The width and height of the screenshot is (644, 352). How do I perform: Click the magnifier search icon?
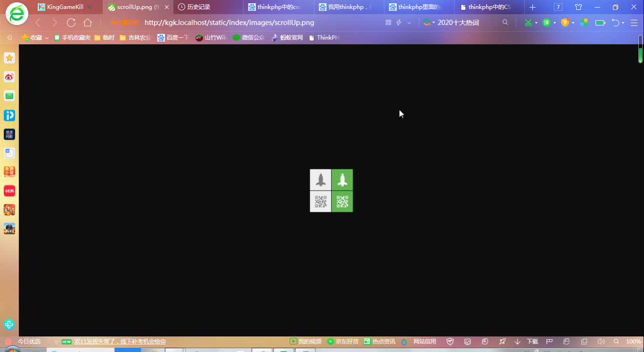505,22
